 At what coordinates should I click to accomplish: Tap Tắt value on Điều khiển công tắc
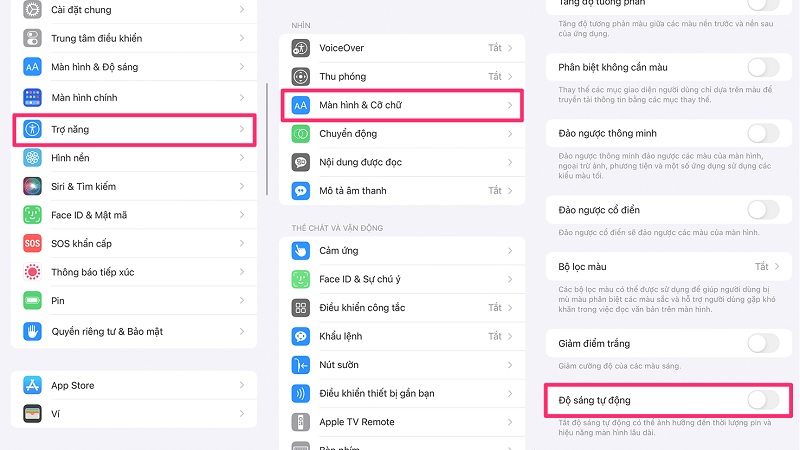pyautogui.click(x=494, y=308)
